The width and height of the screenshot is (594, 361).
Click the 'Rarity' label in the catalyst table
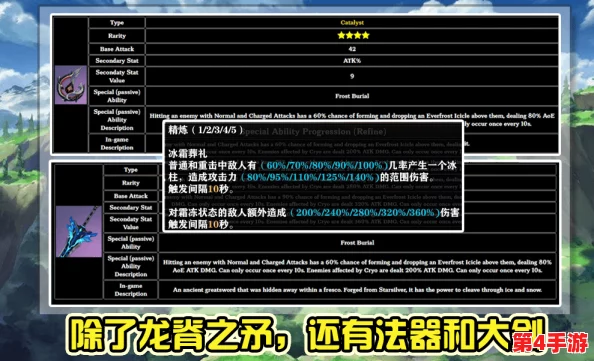click(x=117, y=36)
